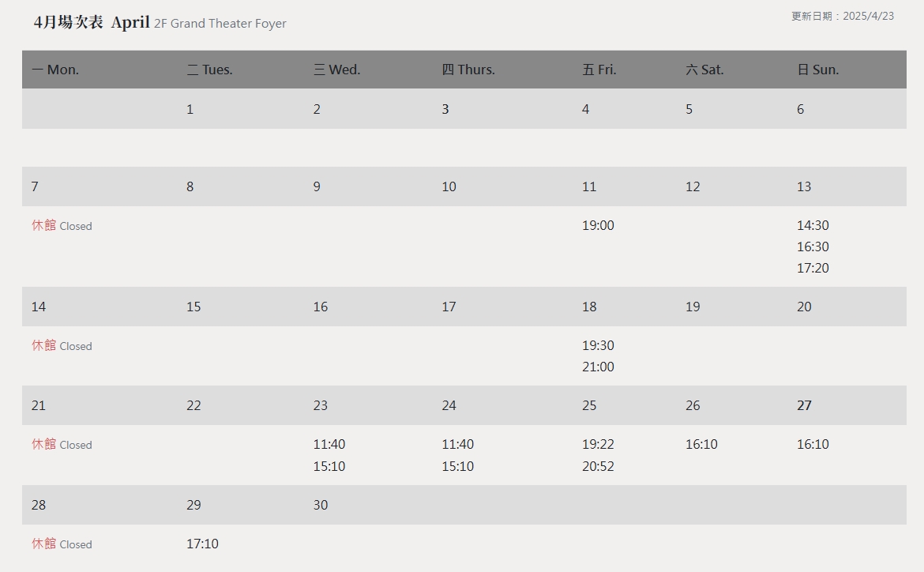This screenshot has height=572, width=924.
Task: Pick the 17:20 showtime on Sunday 13
Action: coord(813,269)
